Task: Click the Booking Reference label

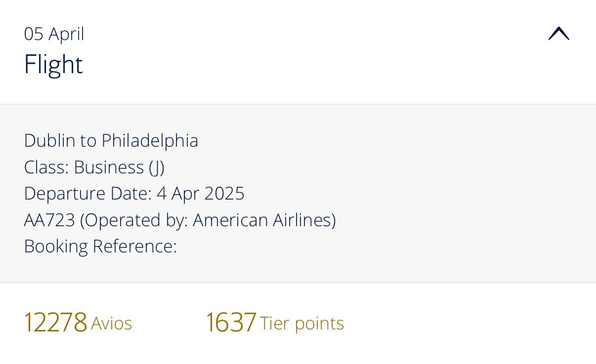Action: [x=100, y=246]
